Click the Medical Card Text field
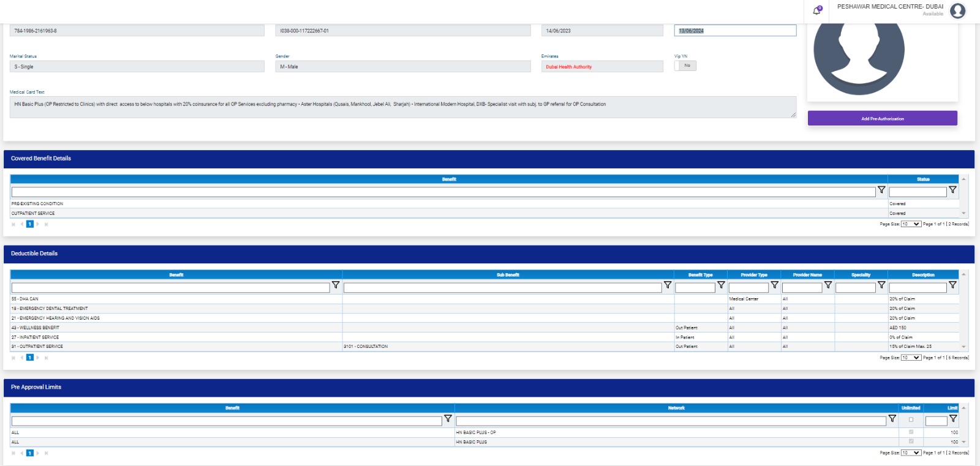Screen dimensions: 980x466 [402, 107]
